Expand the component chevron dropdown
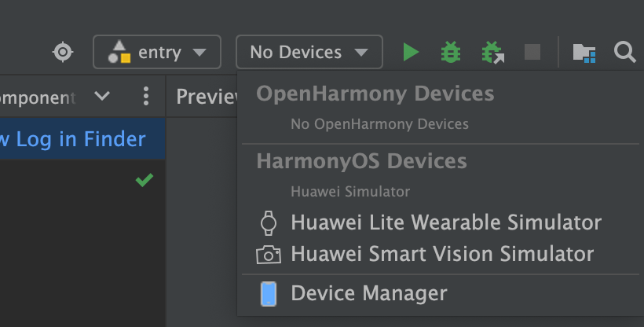 point(102,96)
